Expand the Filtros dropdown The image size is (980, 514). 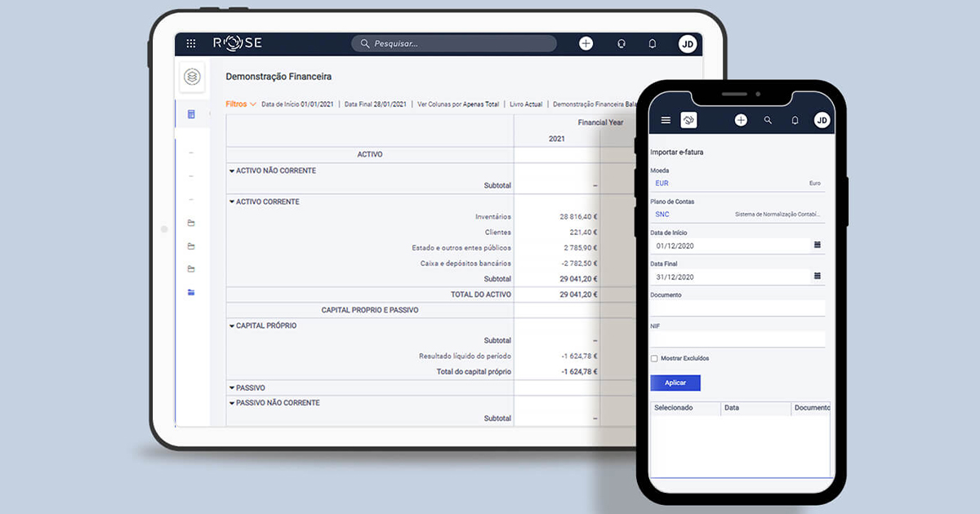tap(241, 104)
